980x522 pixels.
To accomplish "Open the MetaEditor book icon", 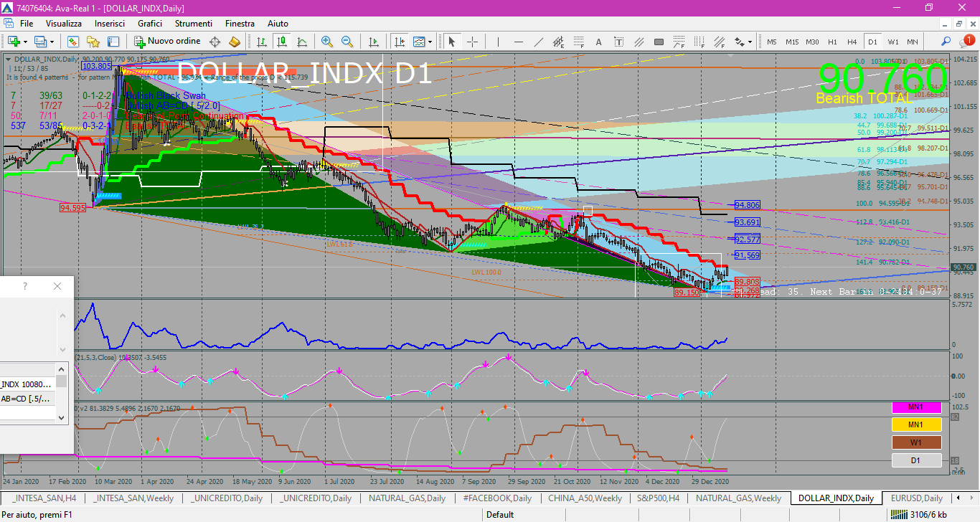I will click(x=235, y=42).
